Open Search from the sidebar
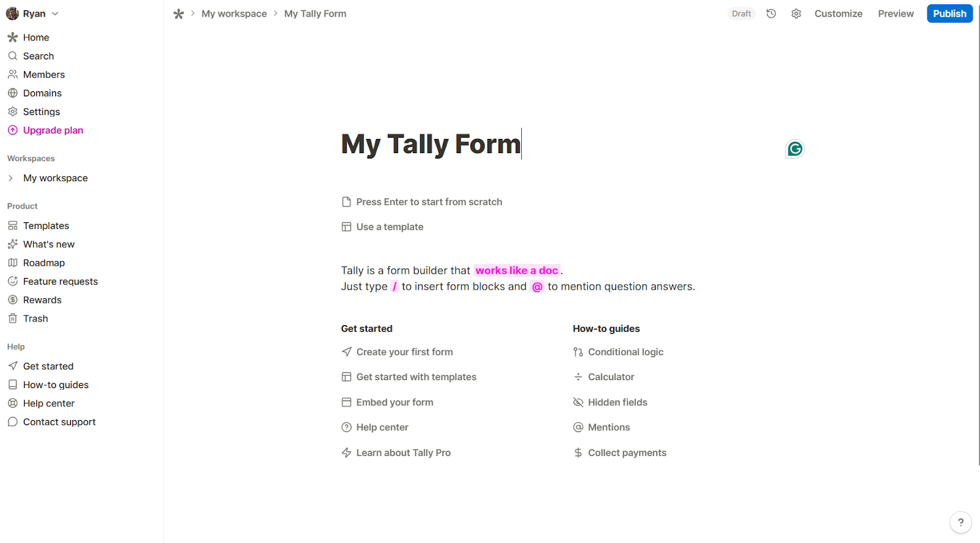The image size is (980, 543). click(38, 56)
